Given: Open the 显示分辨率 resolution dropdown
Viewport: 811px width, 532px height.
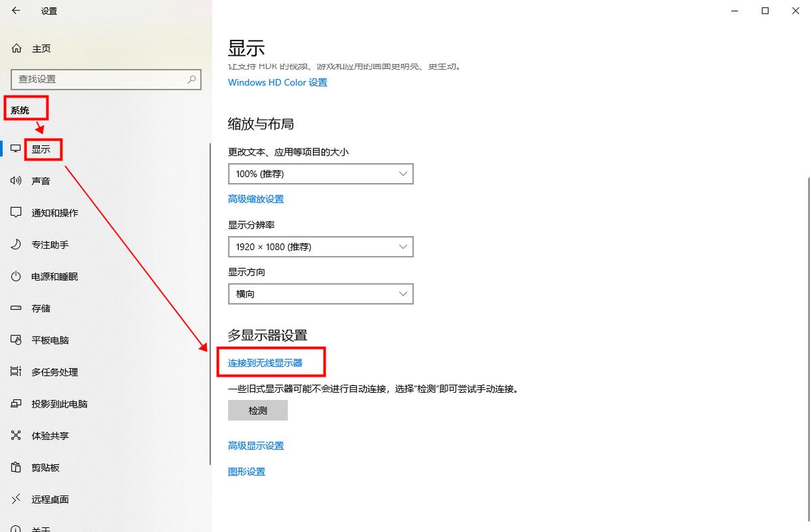Looking at the screenshot, I should (x=320, y=247).
